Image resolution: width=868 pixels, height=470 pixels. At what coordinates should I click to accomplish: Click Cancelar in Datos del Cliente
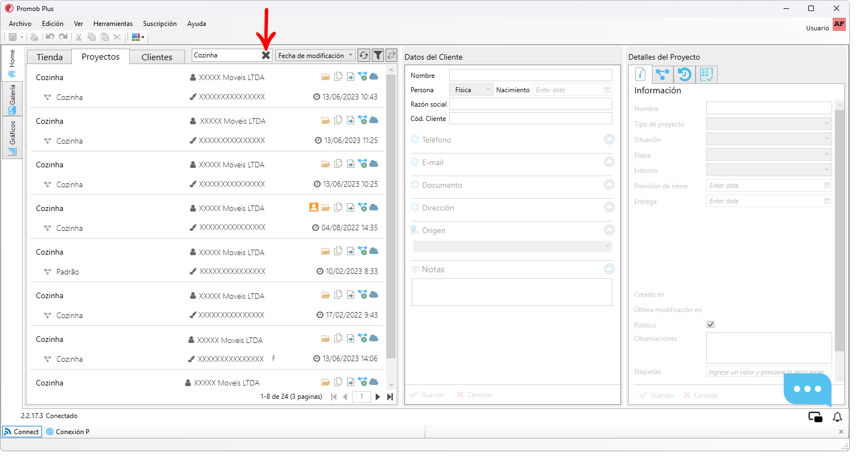click(475, 395)
